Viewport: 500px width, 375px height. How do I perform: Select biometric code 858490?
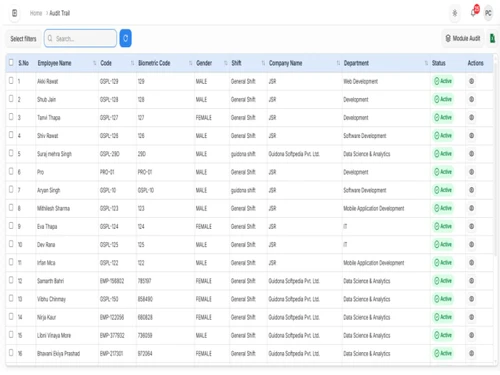pyautogui.click(x=145, y=299)
